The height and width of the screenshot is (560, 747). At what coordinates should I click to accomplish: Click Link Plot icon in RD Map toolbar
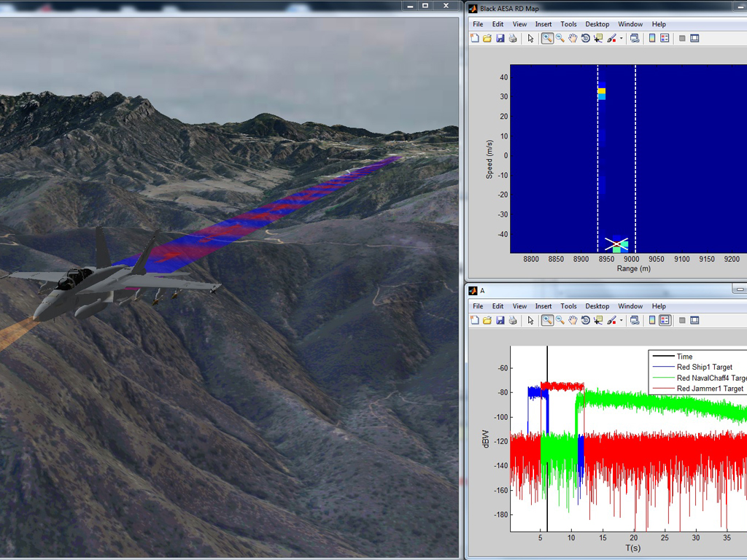click(x=635, y=39)
